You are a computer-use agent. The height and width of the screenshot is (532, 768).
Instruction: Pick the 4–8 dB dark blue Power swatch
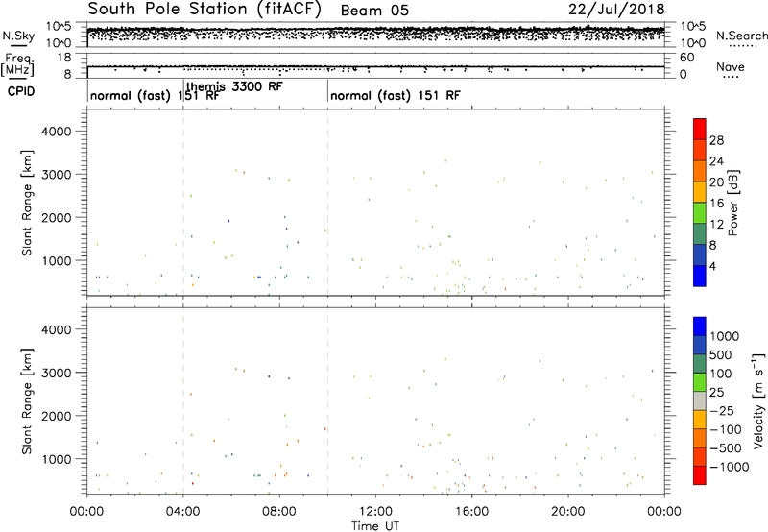[x=700, y=254]
